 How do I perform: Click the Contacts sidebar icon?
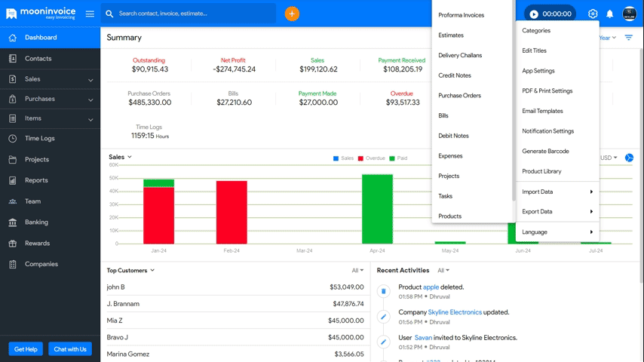(x=13, y=59)
